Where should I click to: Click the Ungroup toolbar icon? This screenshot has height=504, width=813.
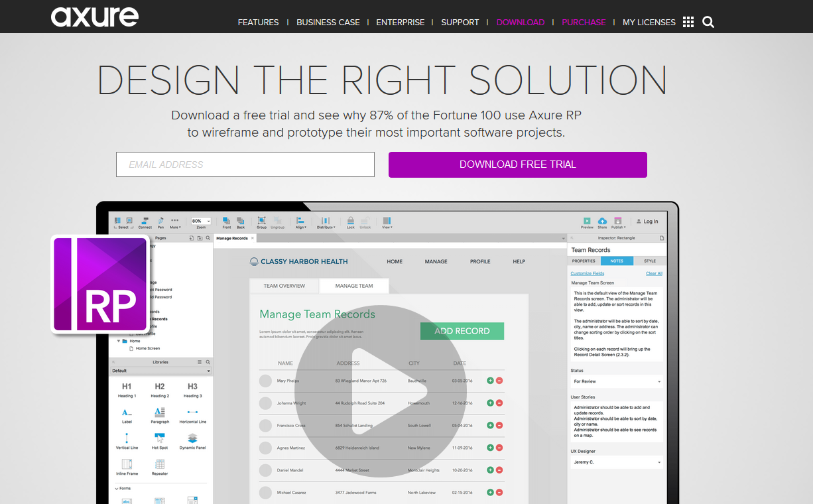coord(277,222)
